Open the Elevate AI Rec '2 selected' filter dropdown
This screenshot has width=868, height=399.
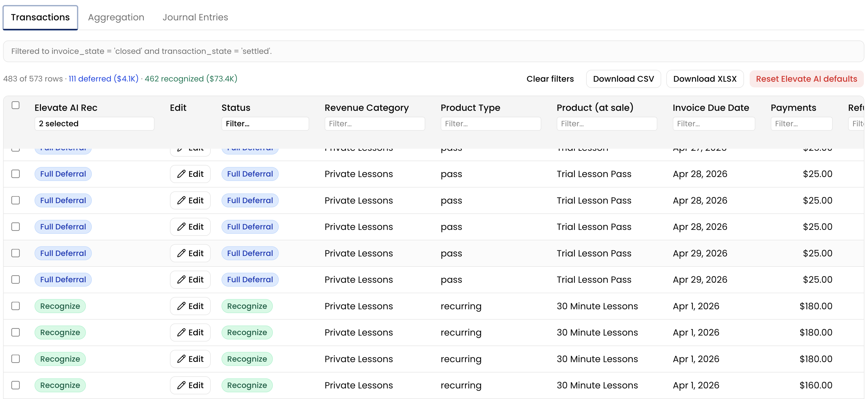coord(94,123)
